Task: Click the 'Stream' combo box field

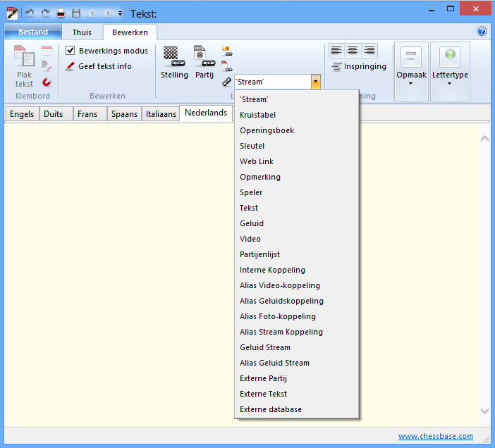Action: [x=273, y=82]
